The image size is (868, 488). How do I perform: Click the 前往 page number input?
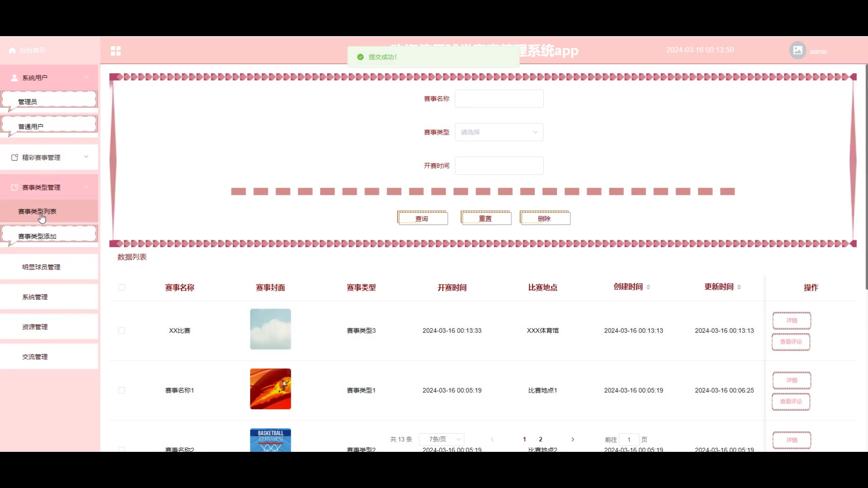(629, 439)
